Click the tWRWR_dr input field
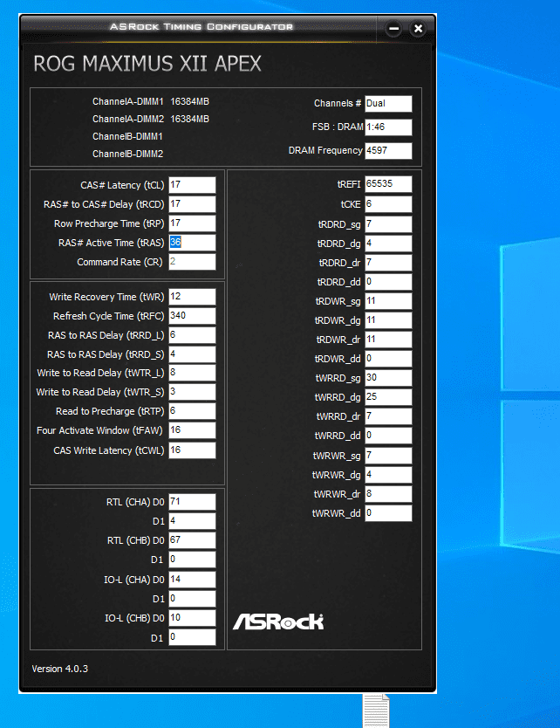Viewport: 560px width, 728px height. (x=388, y=494)
